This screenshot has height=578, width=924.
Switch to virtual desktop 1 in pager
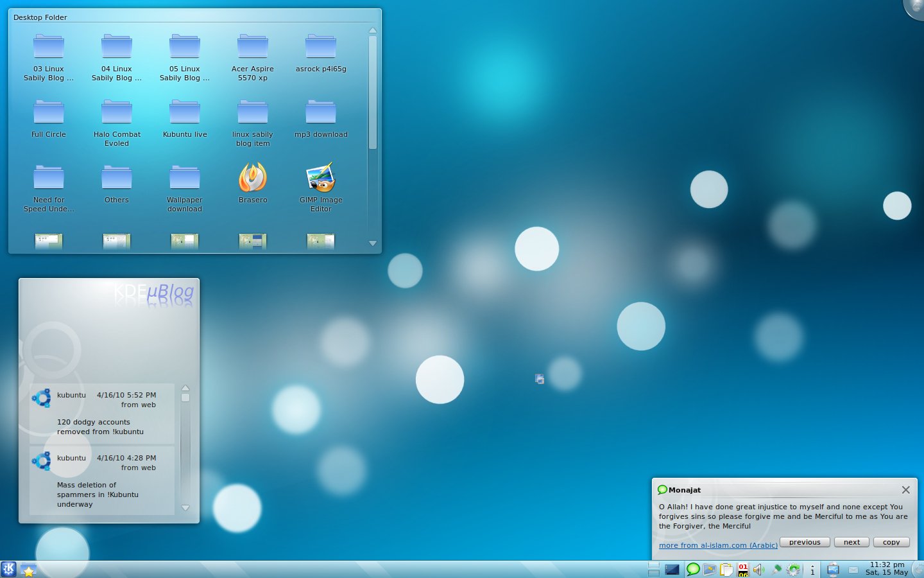pyautogui.click(x=654, y=565)
